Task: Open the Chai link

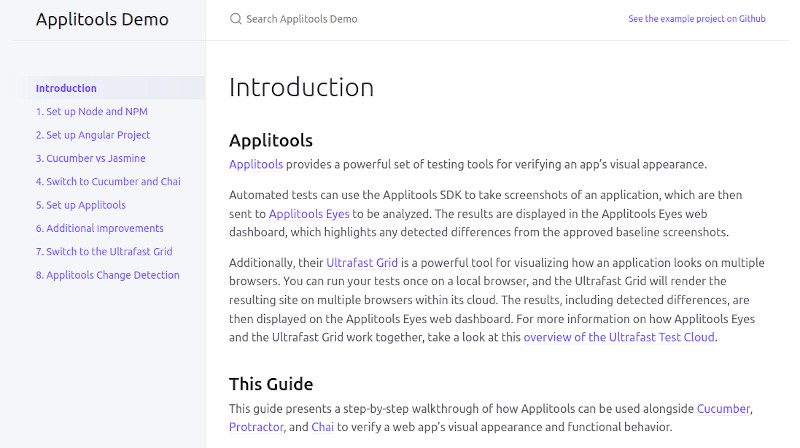Action: 322,427
